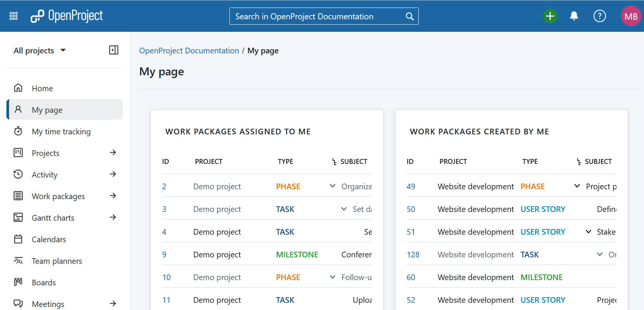Follow OpenProject Documentation breadcrumb link
This screenshot has width=644, height=310.
[189, 51]
